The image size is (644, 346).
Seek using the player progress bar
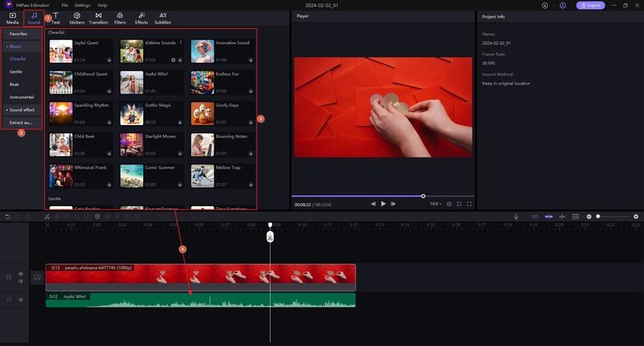tap(383, 196)
